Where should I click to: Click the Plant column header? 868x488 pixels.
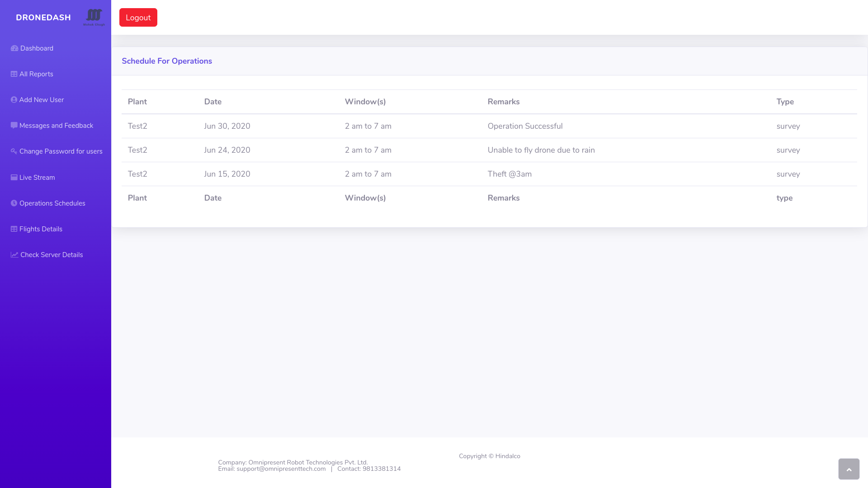(x=137, y=102)
